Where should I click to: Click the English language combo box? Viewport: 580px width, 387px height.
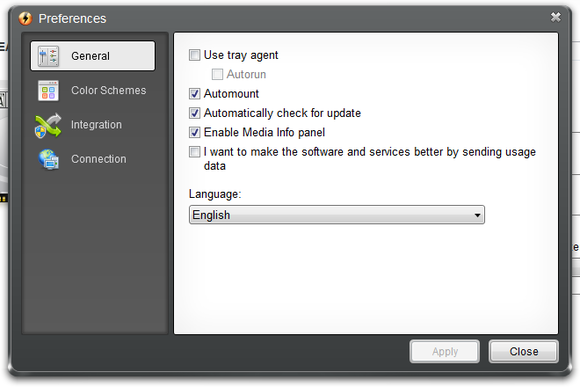point(337,215)
